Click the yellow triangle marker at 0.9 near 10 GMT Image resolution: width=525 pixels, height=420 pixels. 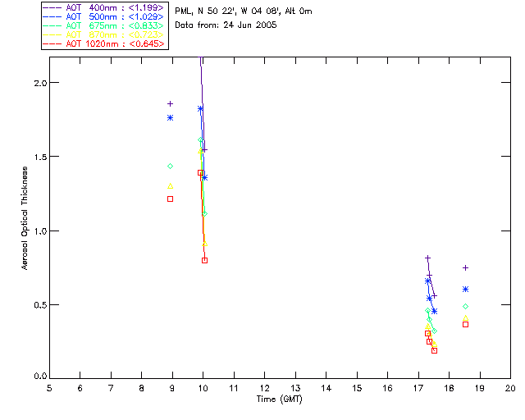[x=204, y=244]
